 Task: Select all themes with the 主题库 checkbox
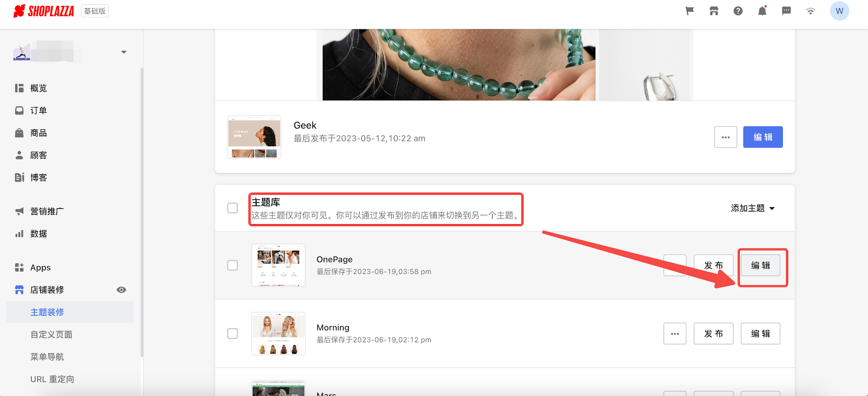(x=233, y=208)
